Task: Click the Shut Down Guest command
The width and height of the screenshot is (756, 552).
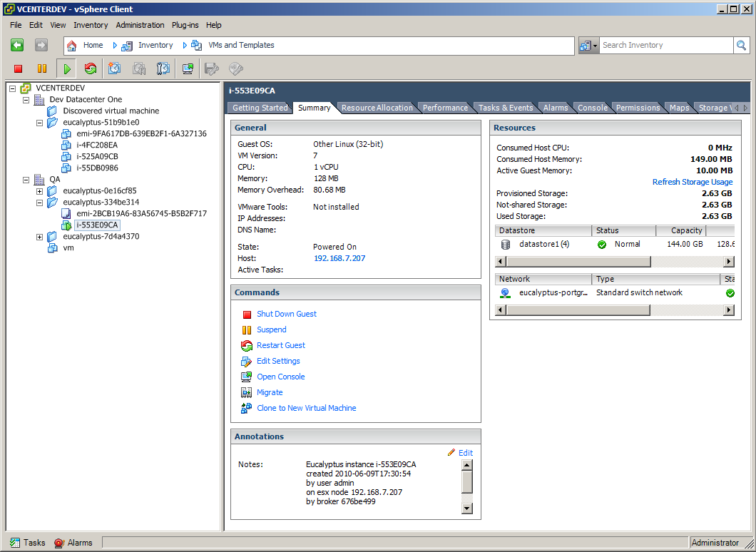Action: (x=286, y=314)
